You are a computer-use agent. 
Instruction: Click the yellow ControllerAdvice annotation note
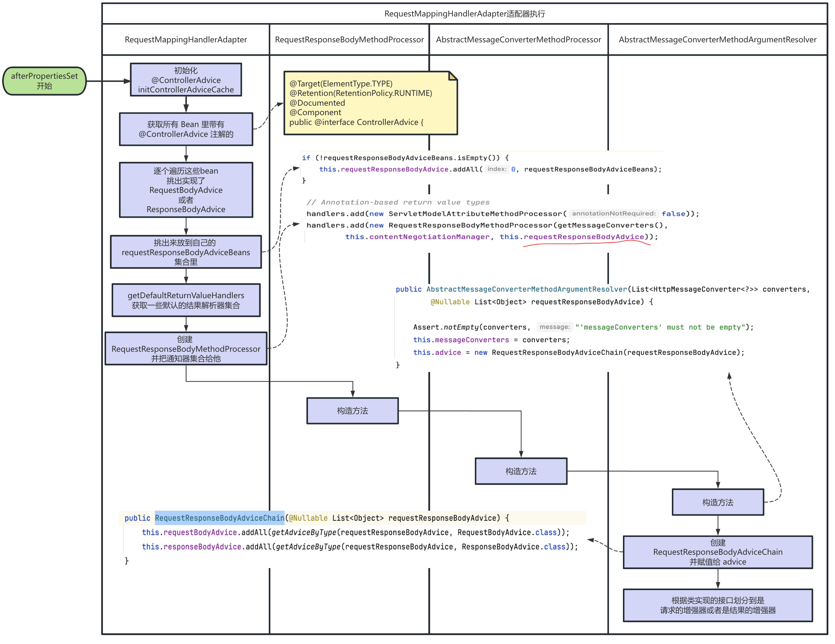pos(370,103)
